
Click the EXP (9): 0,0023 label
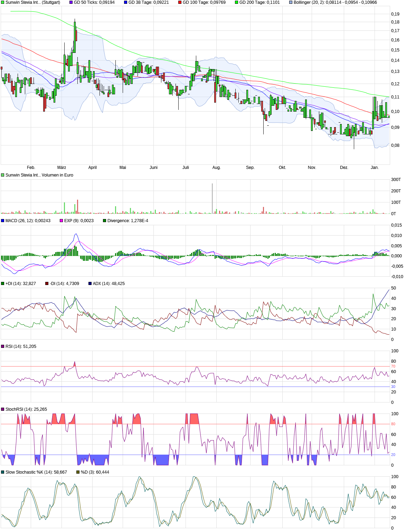pos(79,221)
